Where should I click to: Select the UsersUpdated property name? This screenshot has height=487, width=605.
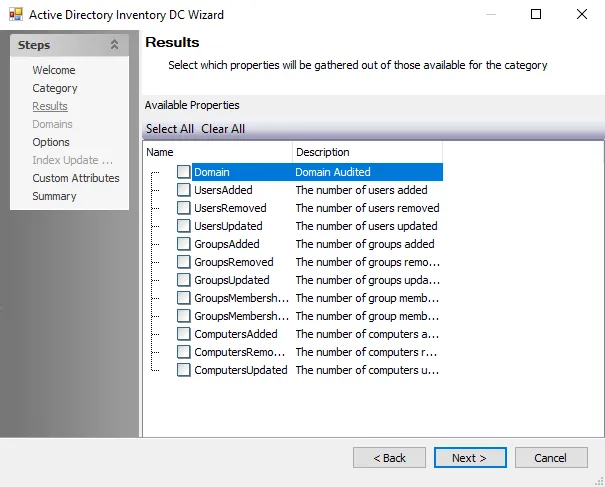[228, 226]
